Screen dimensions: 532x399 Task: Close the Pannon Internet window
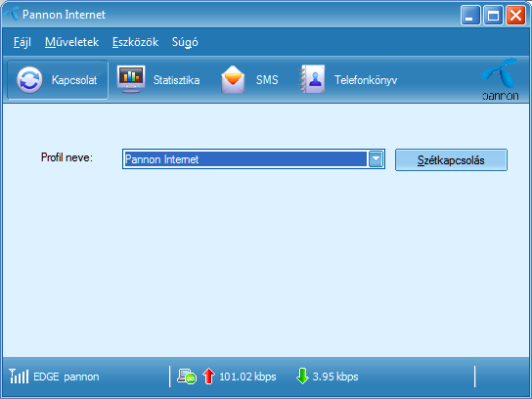pyautogui.click(x=515, y=16)
